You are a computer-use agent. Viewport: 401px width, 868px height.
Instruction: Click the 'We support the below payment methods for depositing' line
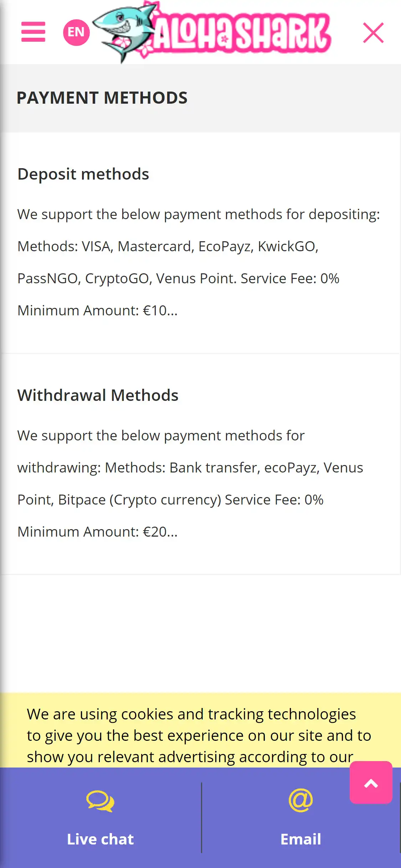click(x=199, y=215)
